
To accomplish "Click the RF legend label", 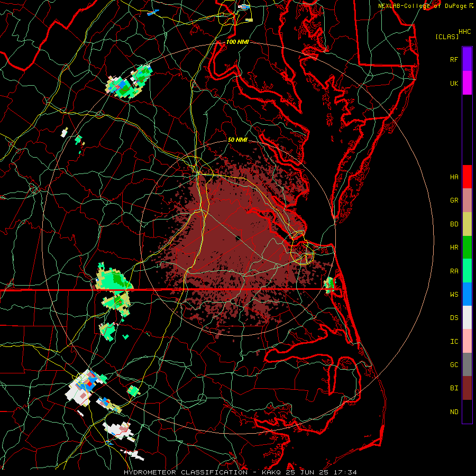I will pyautogui.click(x=454, y=59).
